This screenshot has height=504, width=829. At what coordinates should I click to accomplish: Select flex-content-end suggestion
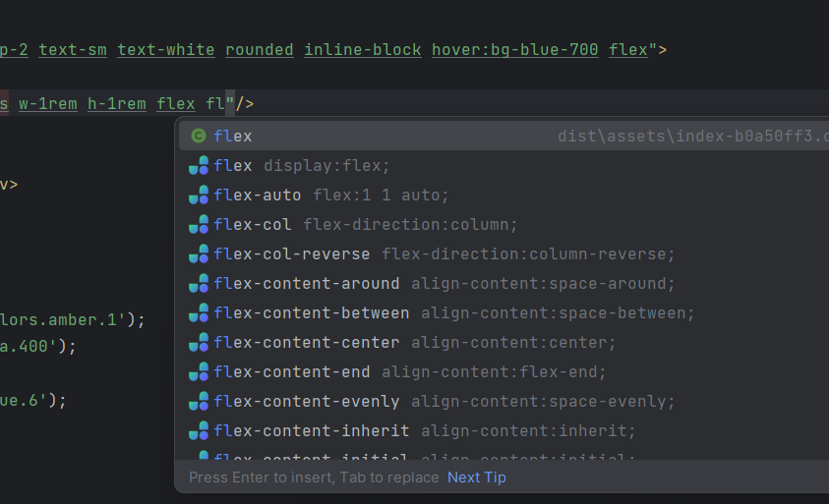(503, 372)
